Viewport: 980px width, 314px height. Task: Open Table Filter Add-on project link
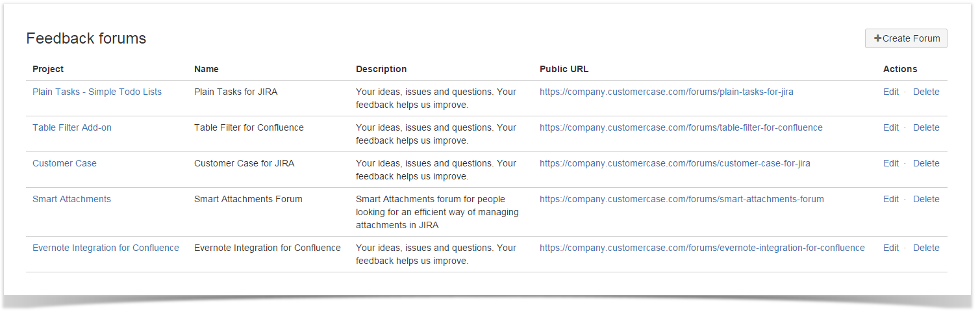(72, 127)
